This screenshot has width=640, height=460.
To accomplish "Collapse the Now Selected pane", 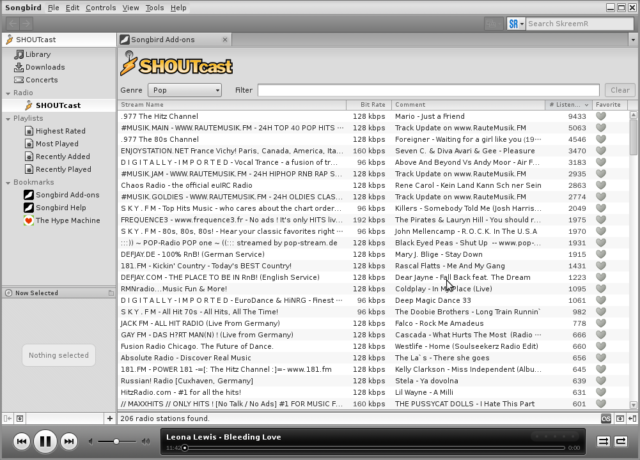I will pos(111,293).
